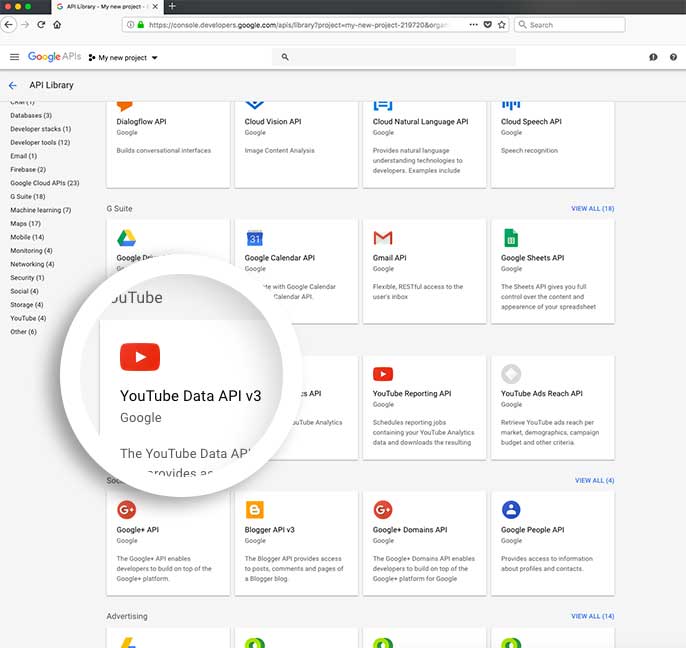Click the Google Drive triangle icon
The width and height of the screenshot is (686, 648).
tap(126, 238)
